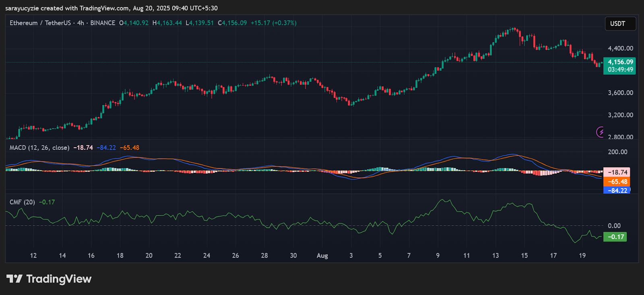Open the USDT currency selector

[620, 24]
